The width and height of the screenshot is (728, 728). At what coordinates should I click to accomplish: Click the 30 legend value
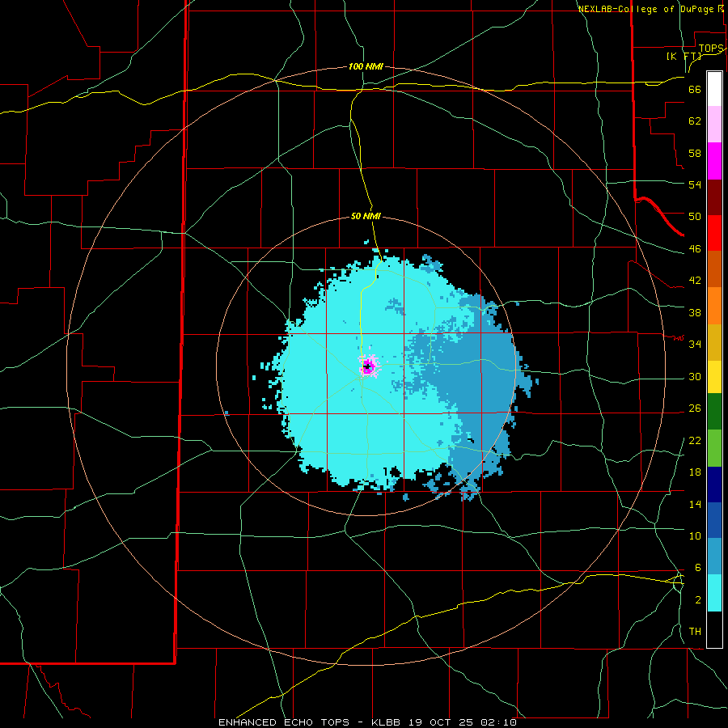[695, 376]
